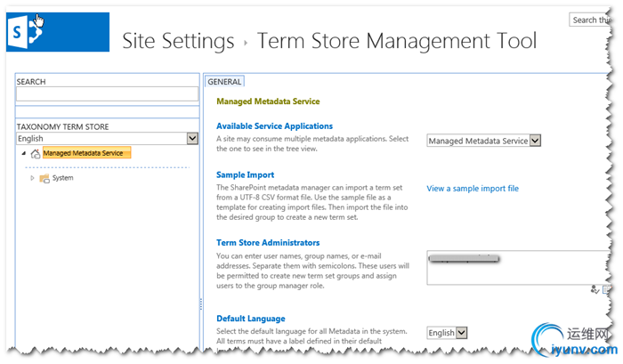
Task: Click the Available Service Applications heading
Action: (x=274, y=126)
